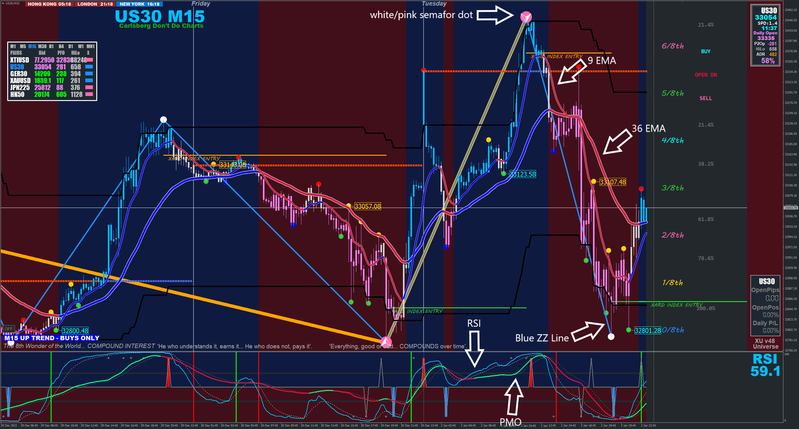The width and height of the screenshot is (799, 429).
Task: Click the M15 UP TREND - BUYS ONLY banner
Action: coord(51,338)
